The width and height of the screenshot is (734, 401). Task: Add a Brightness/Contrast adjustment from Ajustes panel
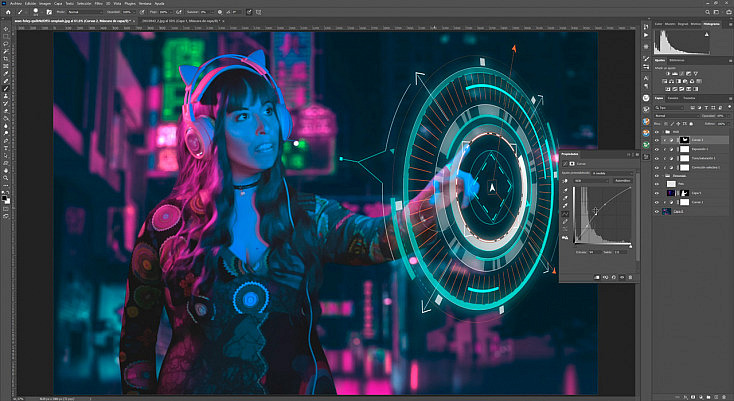click(x=668, y=73)
